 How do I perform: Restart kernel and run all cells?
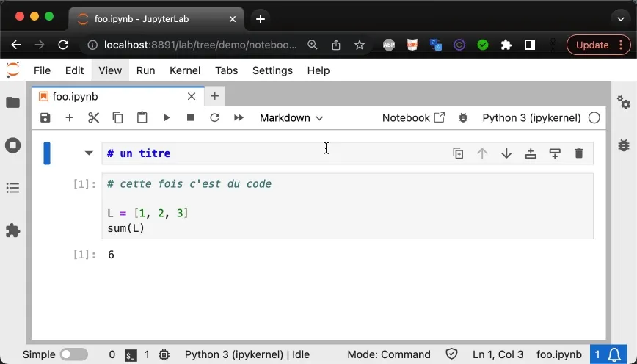click(239, 117)
